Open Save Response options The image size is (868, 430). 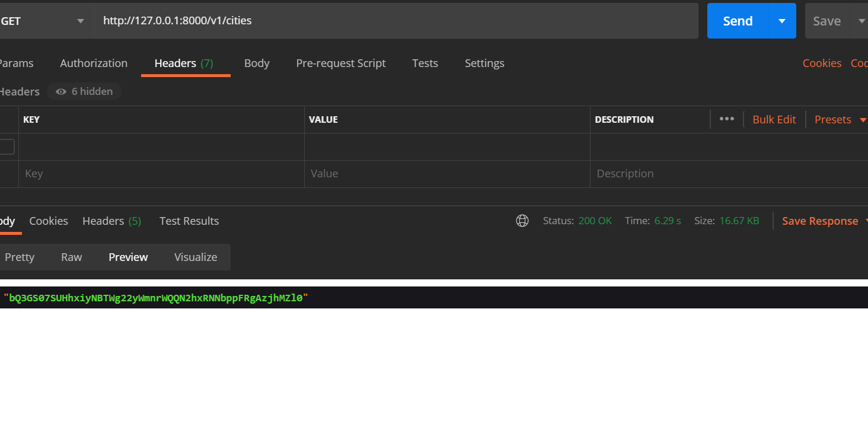coord(820,221)
